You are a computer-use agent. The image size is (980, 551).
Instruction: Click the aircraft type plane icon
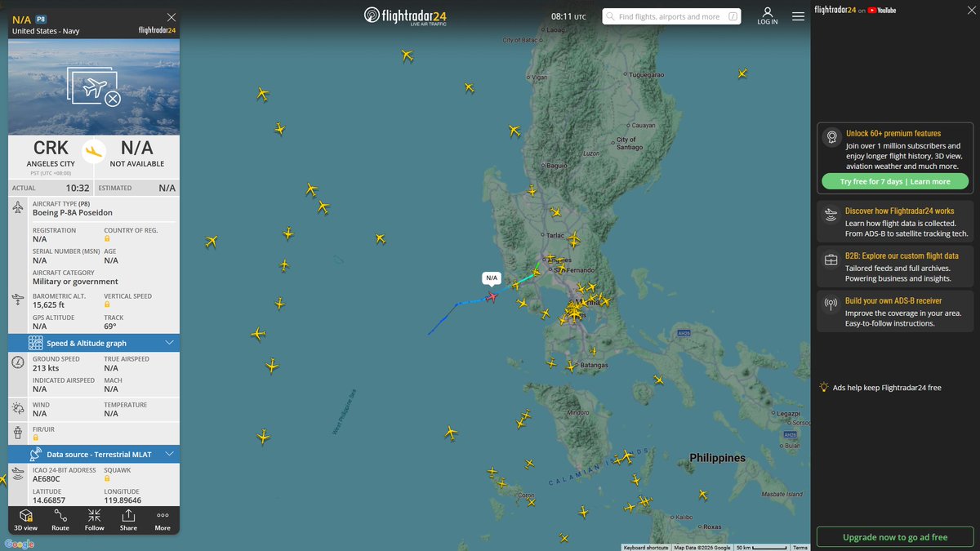point(18,207)
